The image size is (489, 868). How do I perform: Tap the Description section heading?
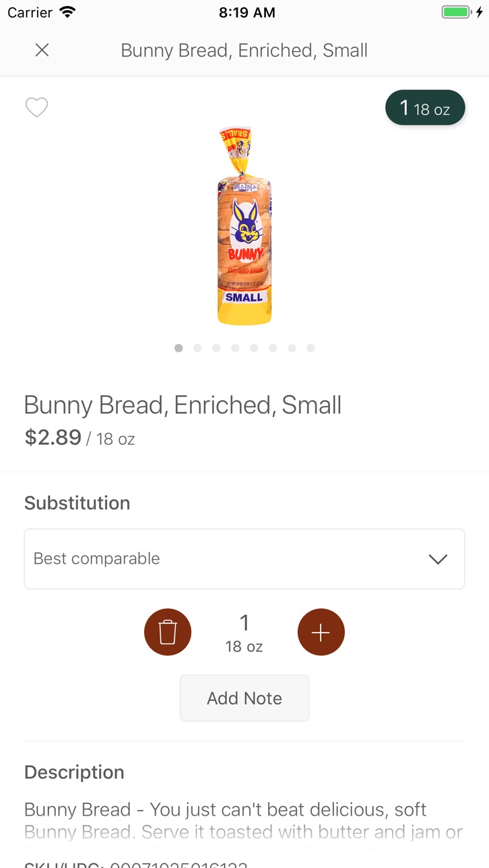tap(74, 772)
